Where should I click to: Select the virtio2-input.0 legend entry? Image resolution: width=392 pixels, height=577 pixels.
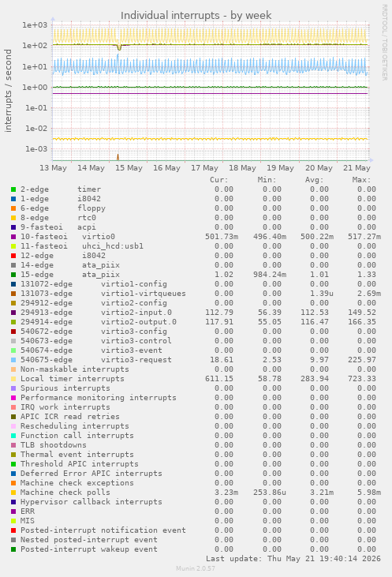(96, 313)
